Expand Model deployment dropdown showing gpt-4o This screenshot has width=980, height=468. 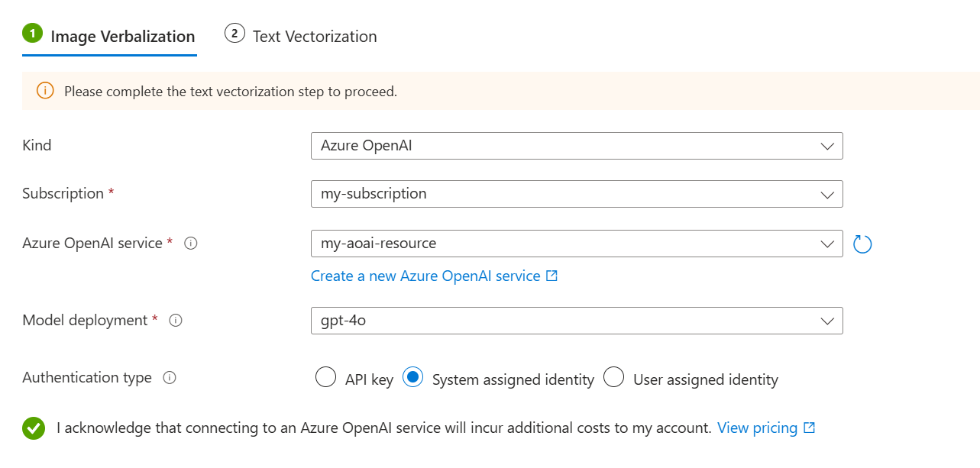tap(577, 321)
